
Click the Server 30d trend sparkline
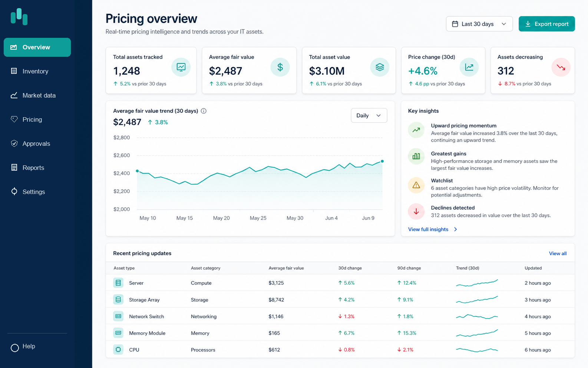[477, 283]
